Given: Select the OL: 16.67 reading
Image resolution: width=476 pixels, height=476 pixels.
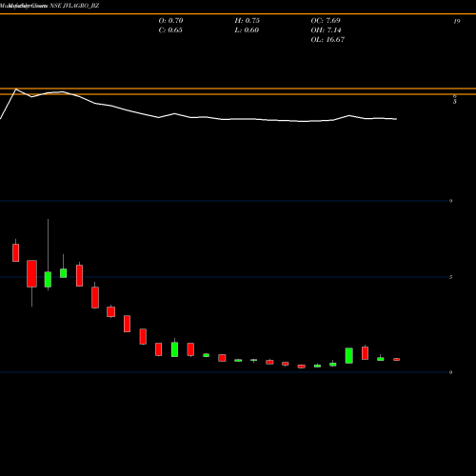Looking at the screenshot, I should (x=327, y=40).
